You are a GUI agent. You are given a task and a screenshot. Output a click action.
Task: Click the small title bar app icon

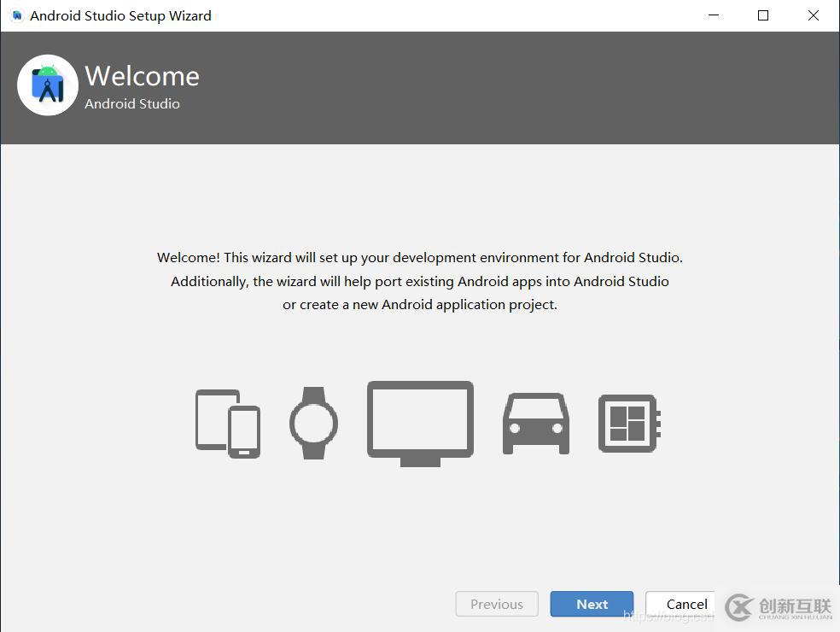click(17, 15)
